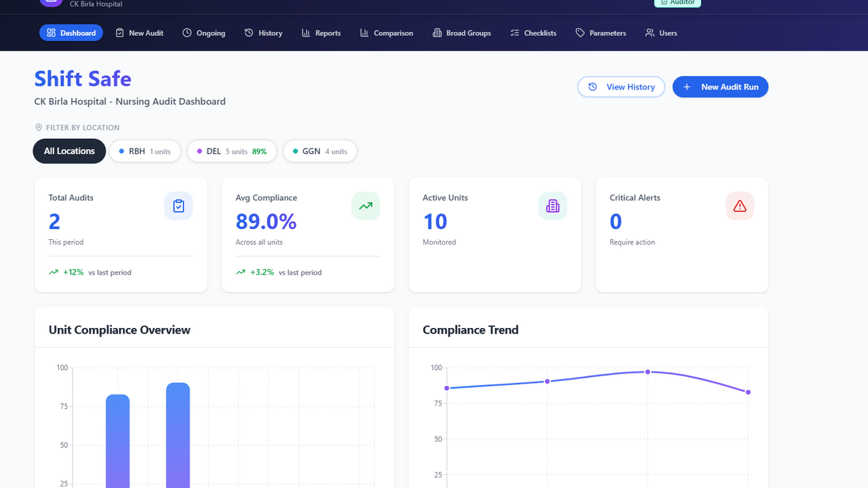Open the Dashboard nav tab
This screenshot has height=488, width=868.
click(71, 33)
